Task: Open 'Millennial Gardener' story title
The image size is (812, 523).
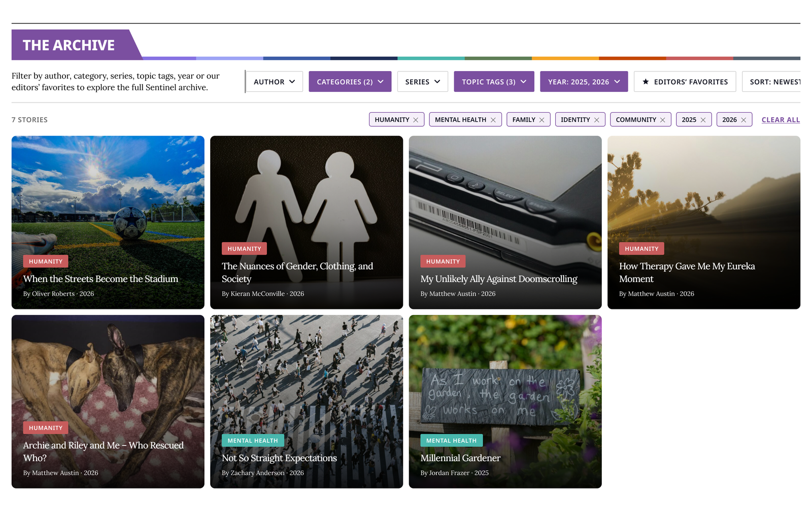Action: pyautogui.click(x=460, y=458)
